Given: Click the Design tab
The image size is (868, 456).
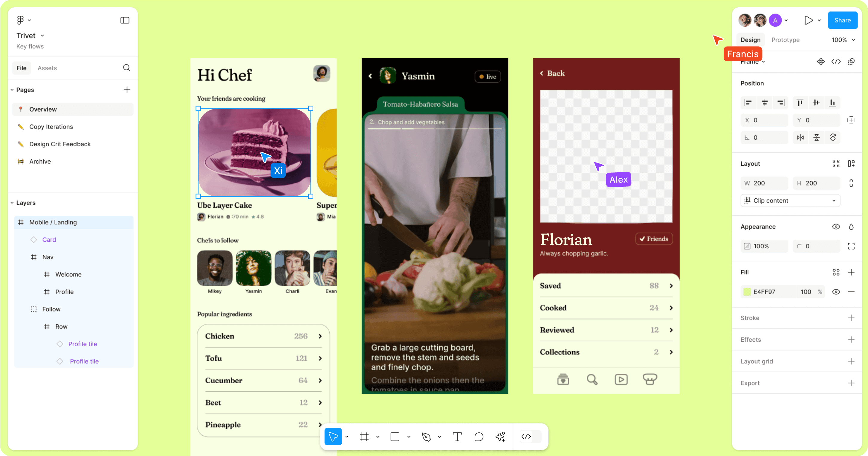Looking at the screenshot, I should pyautogui.click(x=751, y=40).
